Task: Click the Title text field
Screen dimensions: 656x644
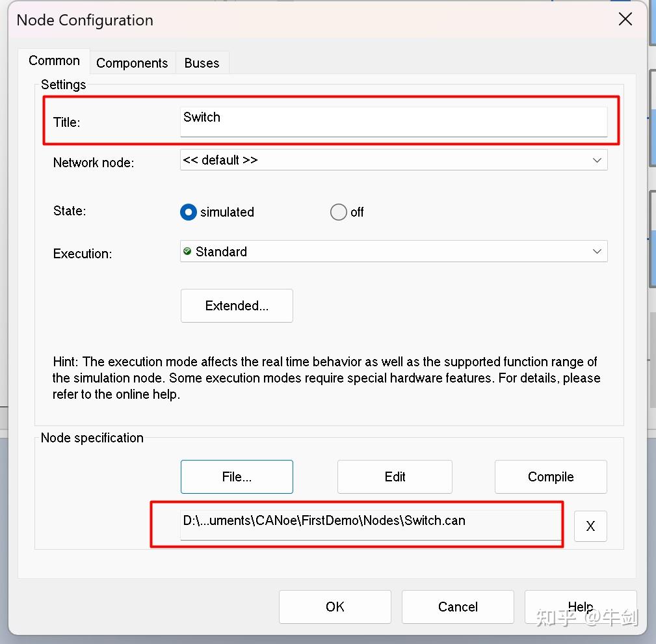Action: point(393,121)
